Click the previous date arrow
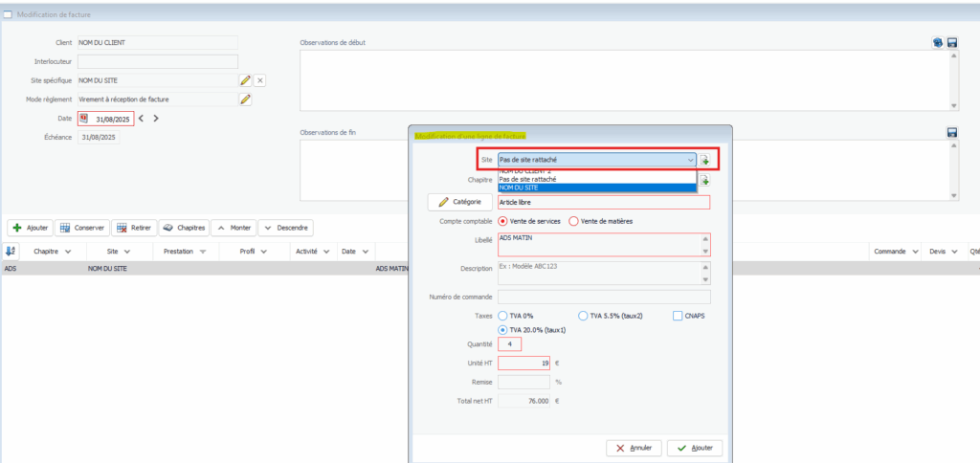980x463 pixels. (142, 119)
